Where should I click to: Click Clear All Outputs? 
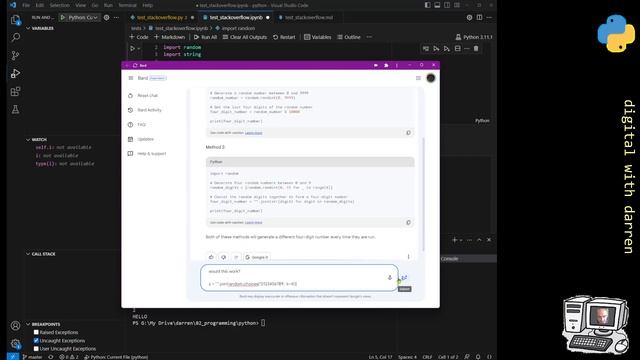(x=244, y=37)
